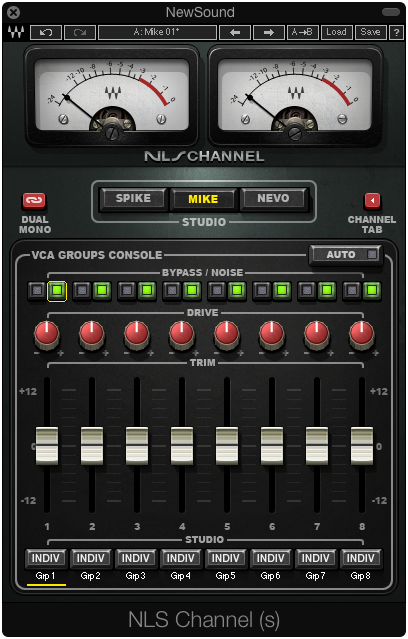Toggle noise for group 2
408x639 pixels.
[x=102, y=291]
